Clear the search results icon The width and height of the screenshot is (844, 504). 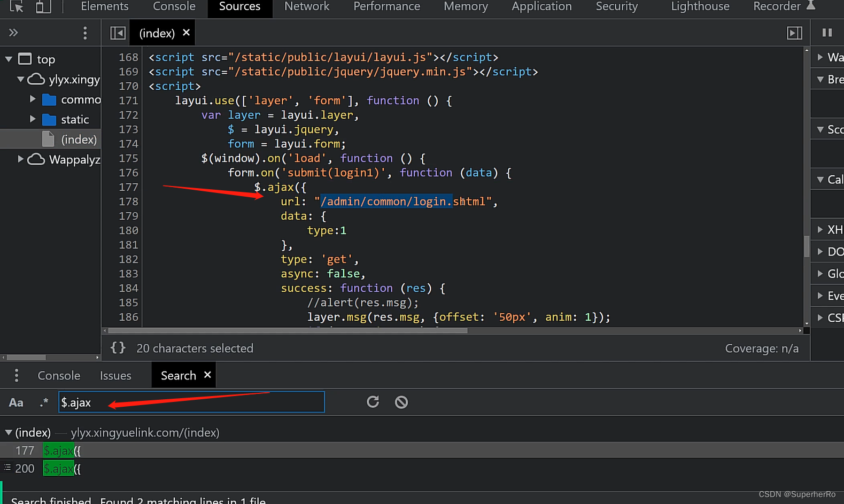click(x=401, y=402)
